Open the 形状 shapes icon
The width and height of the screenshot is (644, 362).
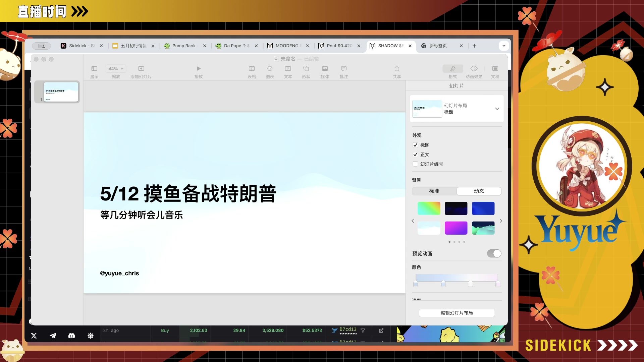point(306,68)
